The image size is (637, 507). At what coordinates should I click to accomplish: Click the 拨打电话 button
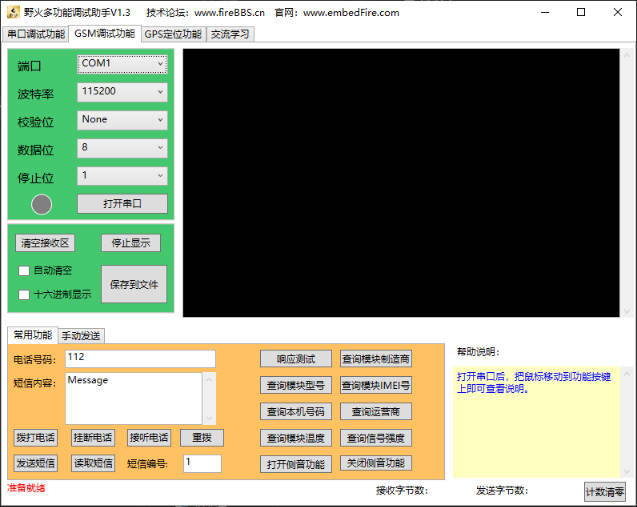[36, 438]
